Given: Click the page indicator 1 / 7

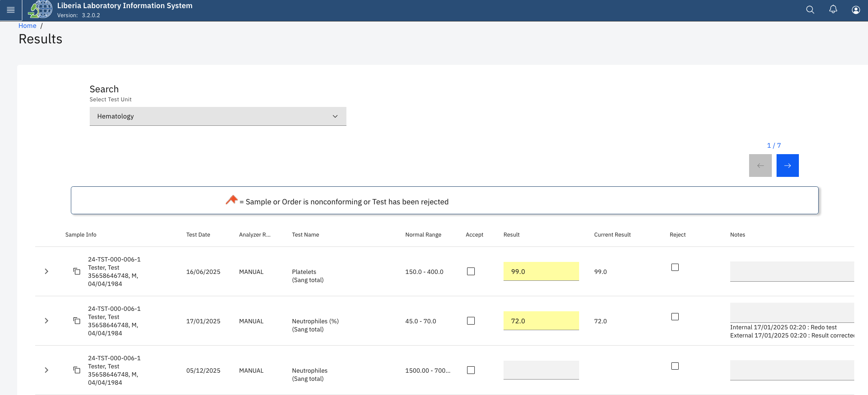Looking at the screenshot, I should pos(774,146).
